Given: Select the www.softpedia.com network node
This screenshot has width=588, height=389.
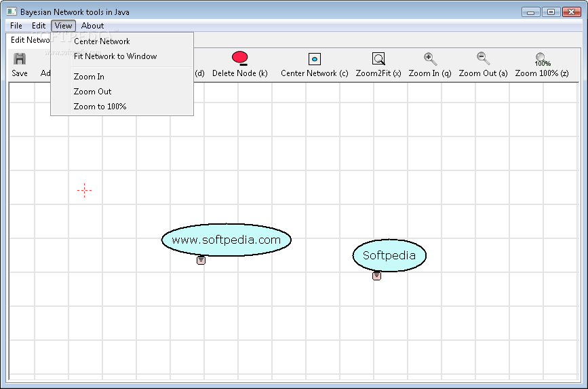Looking at the screenshot, I should 226,240.
